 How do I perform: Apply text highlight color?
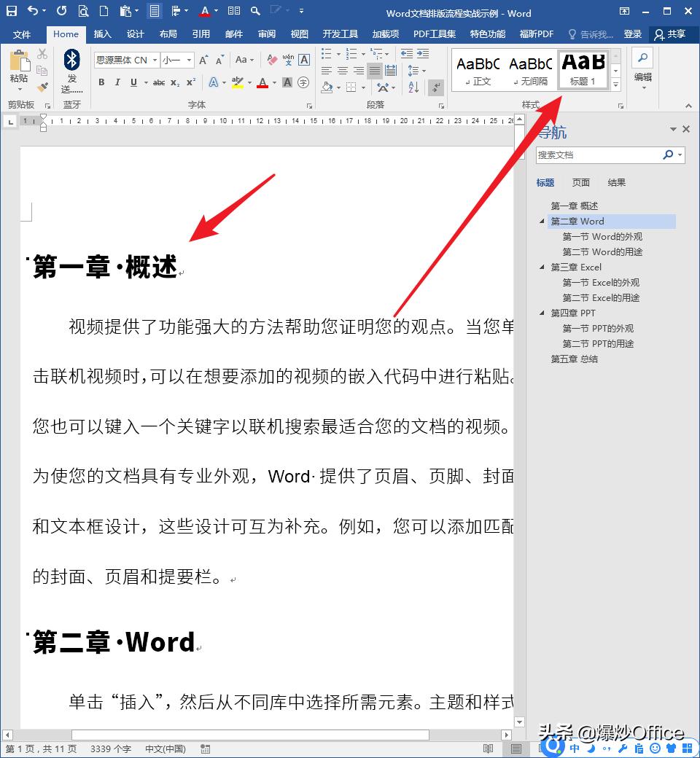pyautogui.click(x=236, y=82)
